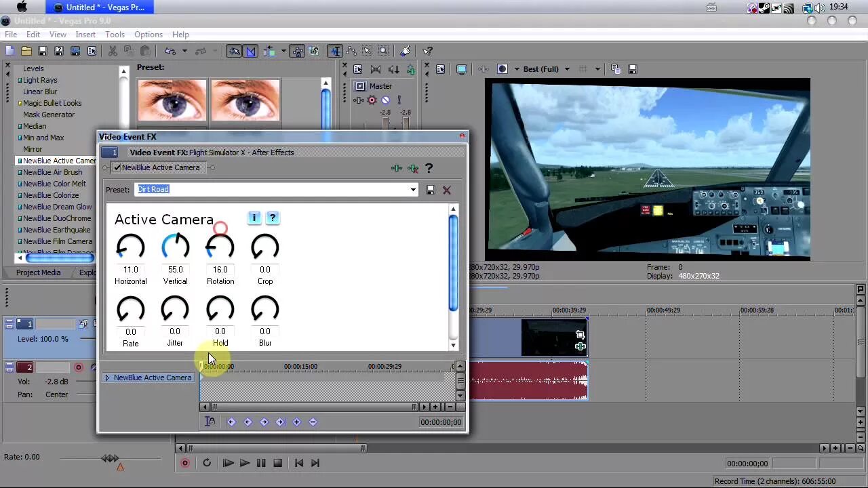868x488 pixels.
Task: Click the Stop button in transport
Action: 277,463
